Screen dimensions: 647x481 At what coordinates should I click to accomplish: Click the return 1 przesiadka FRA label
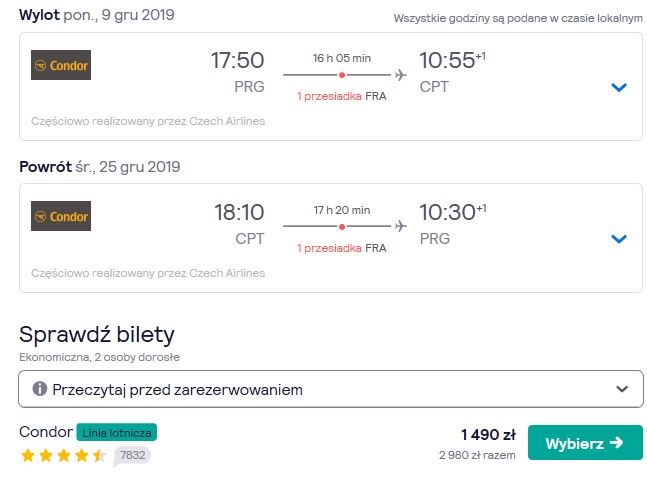coord(342,248)
